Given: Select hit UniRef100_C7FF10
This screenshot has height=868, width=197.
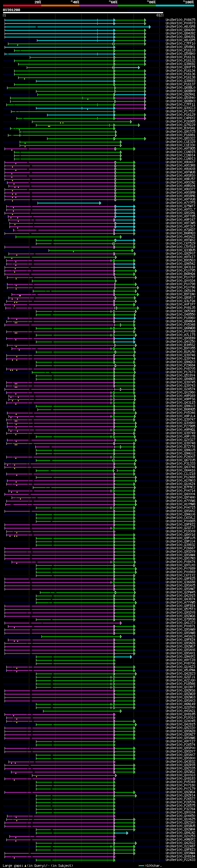Looking at the screenshot, I should (180, 43).
